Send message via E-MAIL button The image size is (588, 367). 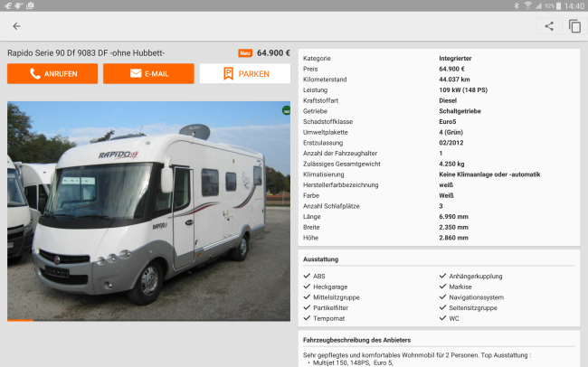pos(148,73)
